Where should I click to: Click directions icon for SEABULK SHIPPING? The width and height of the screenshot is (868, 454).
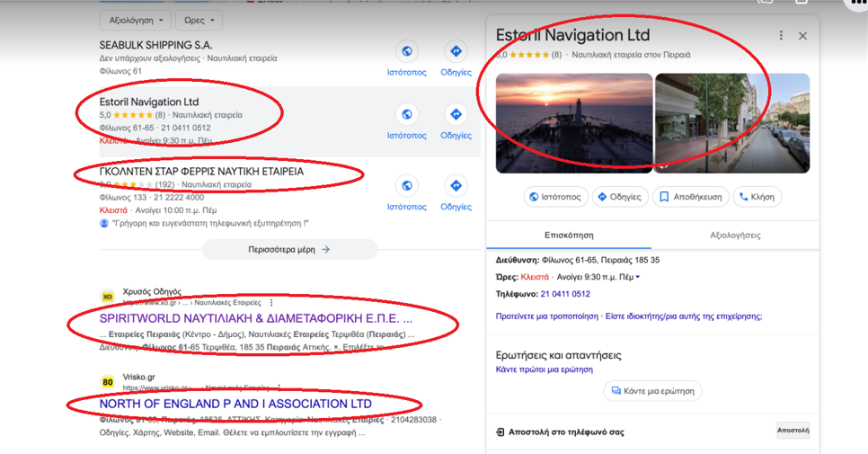456,52
